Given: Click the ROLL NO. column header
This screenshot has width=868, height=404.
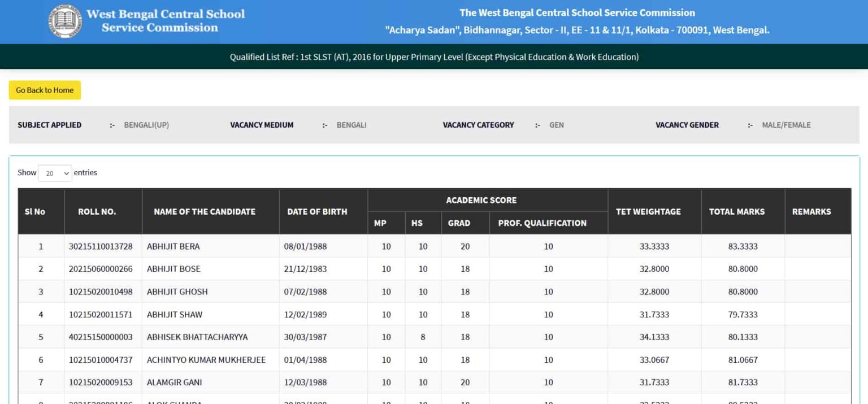Looking at the screenshot, I should pyautogui.click(x=96, y=211).
